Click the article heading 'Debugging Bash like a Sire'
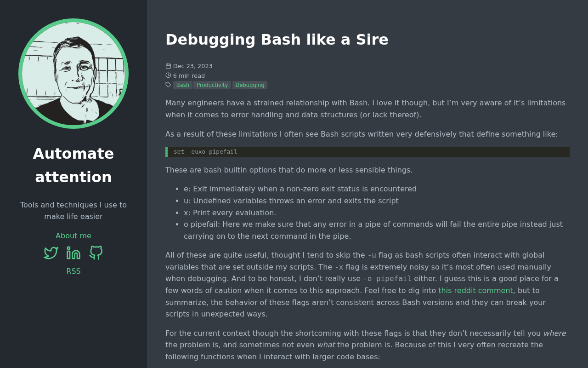Viewport: 588px width, 368px height. tap(277, 40)
